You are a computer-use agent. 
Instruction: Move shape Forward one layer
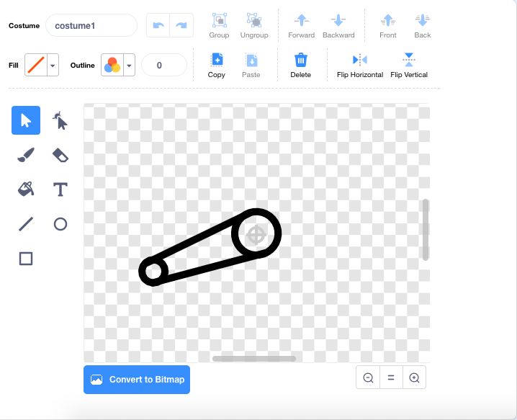302,26
